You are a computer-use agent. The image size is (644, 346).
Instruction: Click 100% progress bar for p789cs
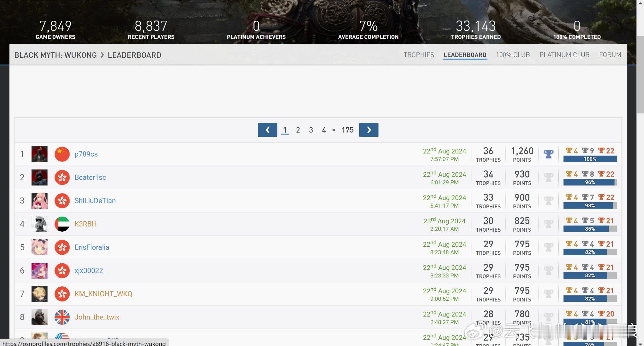click(x=590, y=159)
